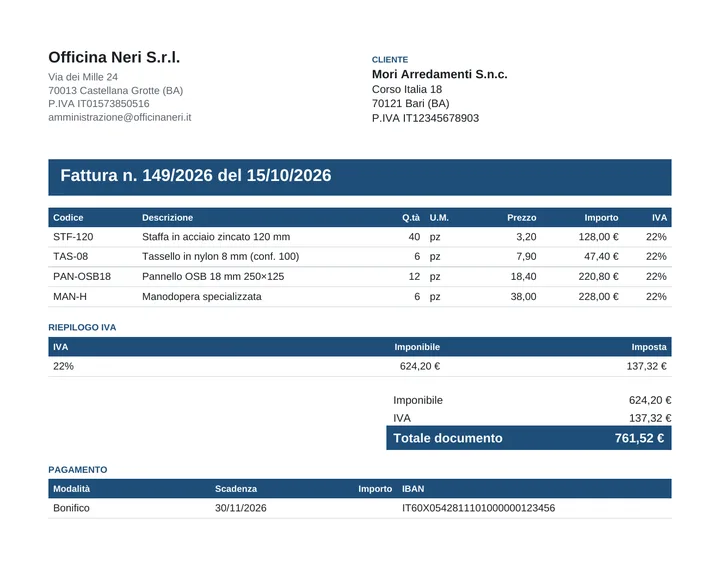
Task: Click the Imposta column header
Action: [x=649, y=347]
